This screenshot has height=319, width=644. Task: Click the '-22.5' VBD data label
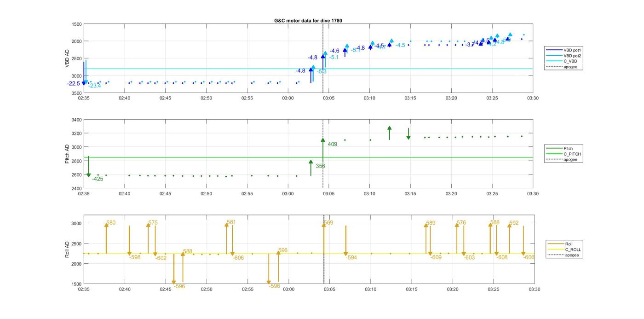[x=74, y=83]
